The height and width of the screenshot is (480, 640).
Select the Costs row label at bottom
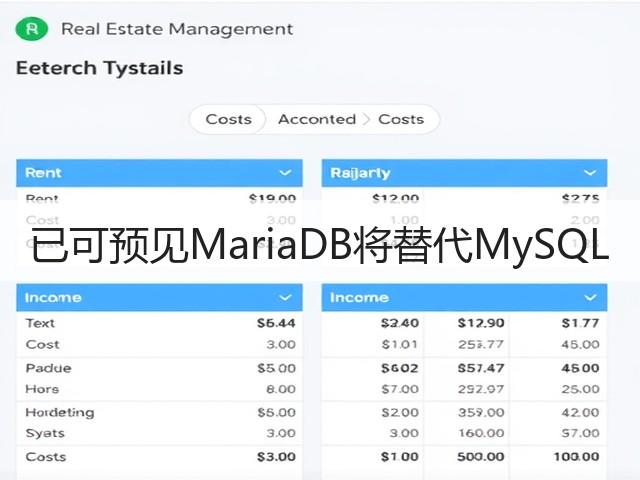pos(46,457)
